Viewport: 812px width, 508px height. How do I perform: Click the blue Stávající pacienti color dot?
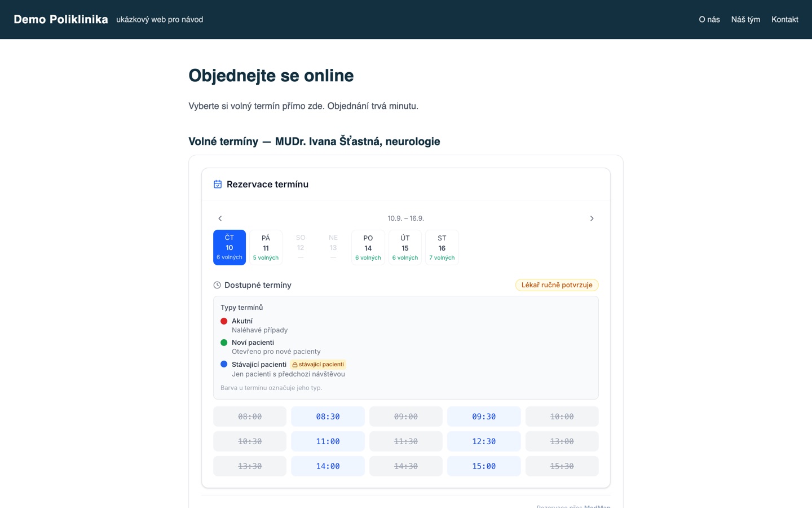pyautogui.click(x=224, y=364)
